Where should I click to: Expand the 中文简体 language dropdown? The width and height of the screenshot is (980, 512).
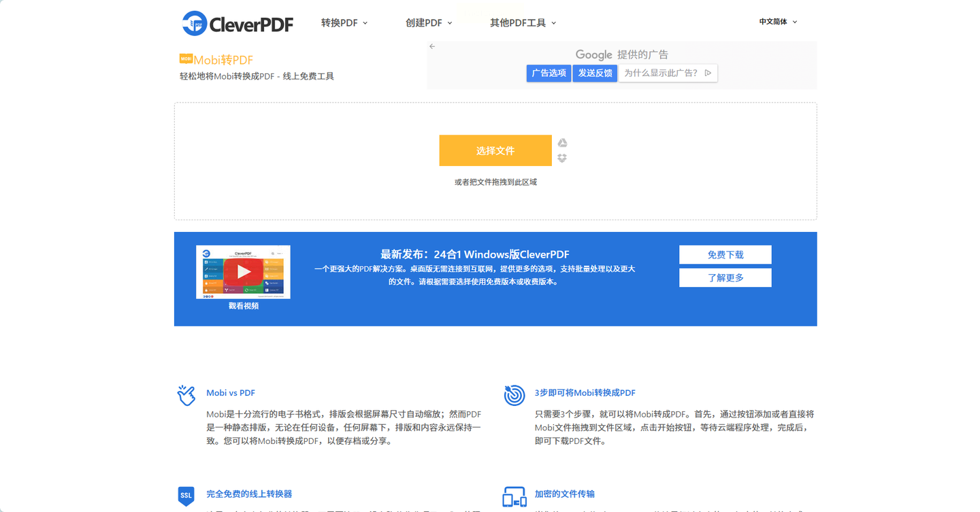pos(778,22)
